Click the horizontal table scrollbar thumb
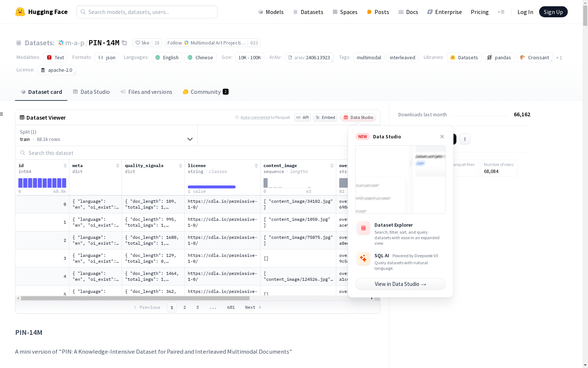This screenshot has width=588, height=368. 135,298
